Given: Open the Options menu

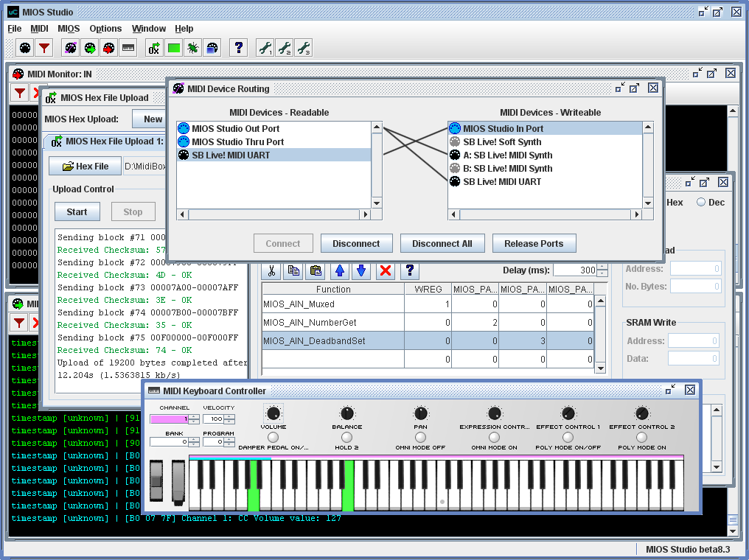Looking at the screenshot, I should coord(105,29).
